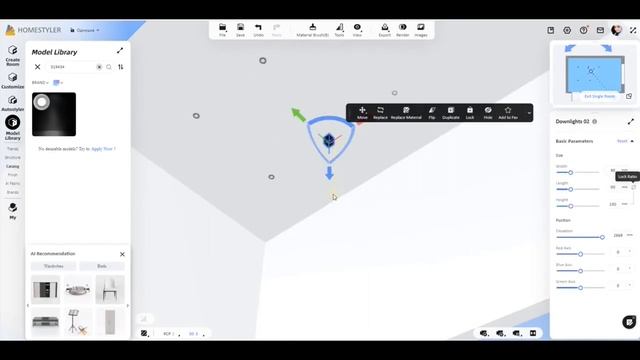Close the AI Recommendation panel
The height and width of the screenshot is (360, 640).
(122, 254)
